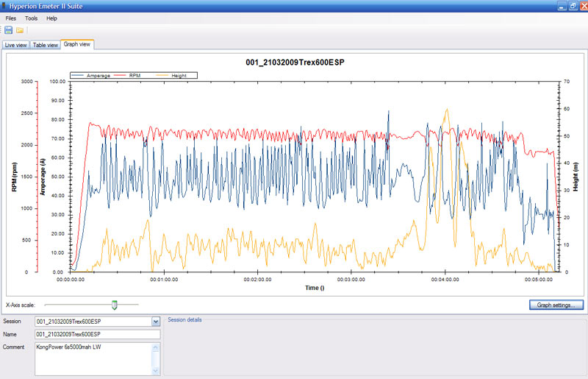Viewport: 588px width, 379px height.
Task: Switch to the Table view tab
Action: click(x=46, y=45)
